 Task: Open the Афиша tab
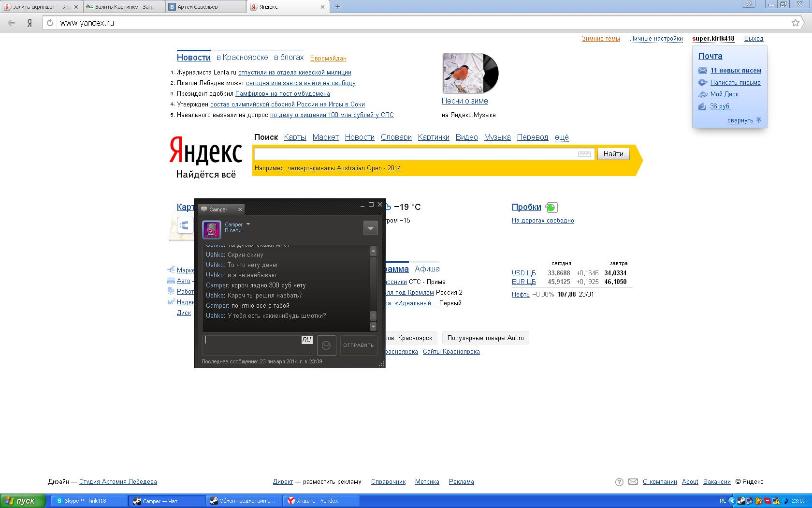[427, 269]
